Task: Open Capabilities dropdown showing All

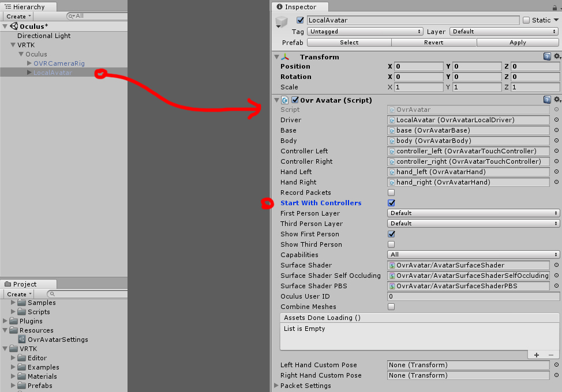Action: point(473,255)
